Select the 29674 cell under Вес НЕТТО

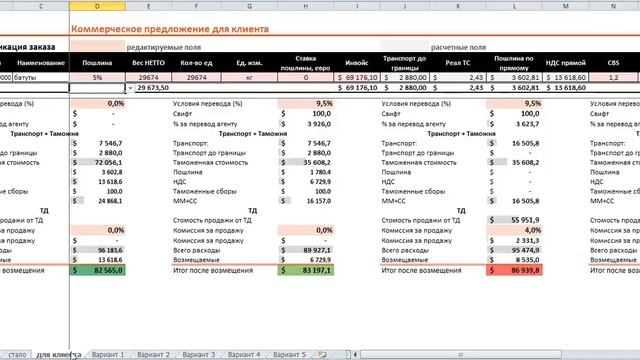[149, 78]
